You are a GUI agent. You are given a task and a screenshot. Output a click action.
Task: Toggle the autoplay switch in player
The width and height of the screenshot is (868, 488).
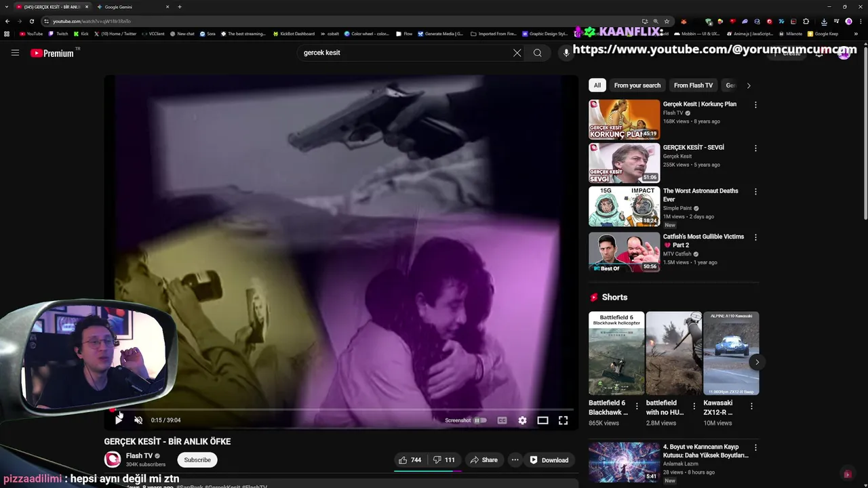point(480,420)
